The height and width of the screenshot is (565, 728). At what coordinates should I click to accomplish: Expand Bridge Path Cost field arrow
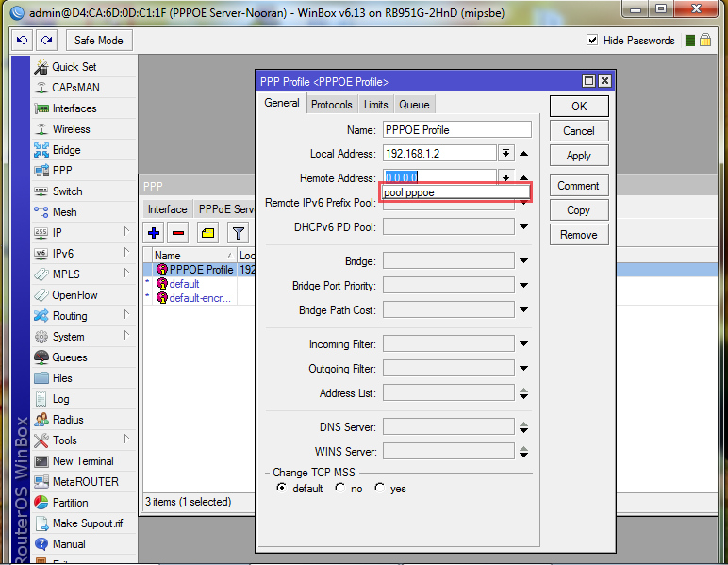523,310
